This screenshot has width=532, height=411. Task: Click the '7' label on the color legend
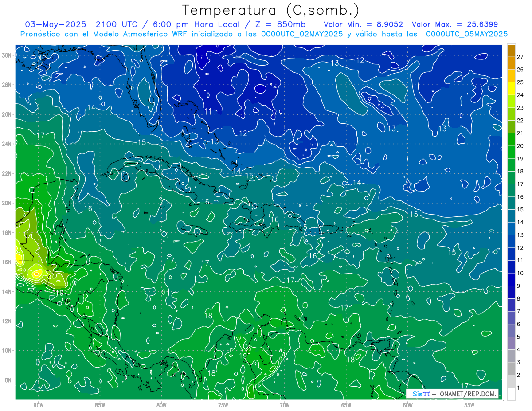pyautogui.click(x=519, y=311)
